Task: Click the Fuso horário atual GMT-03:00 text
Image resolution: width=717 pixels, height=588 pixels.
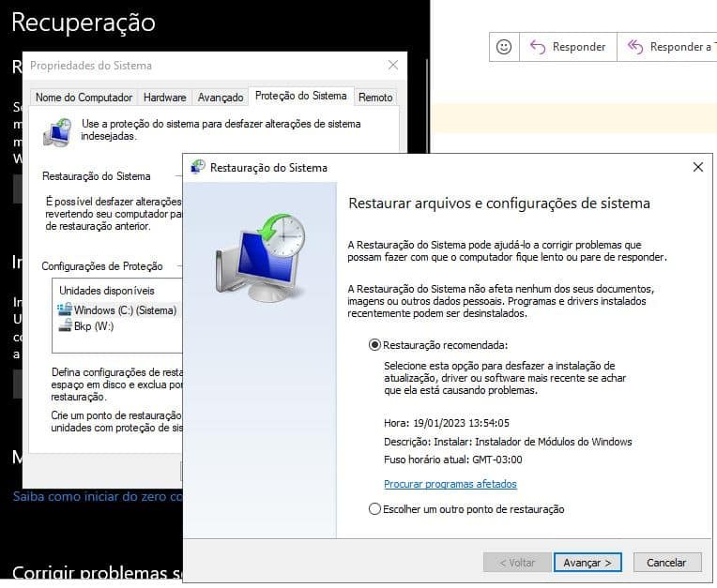Action: click(x=452, y=460)
